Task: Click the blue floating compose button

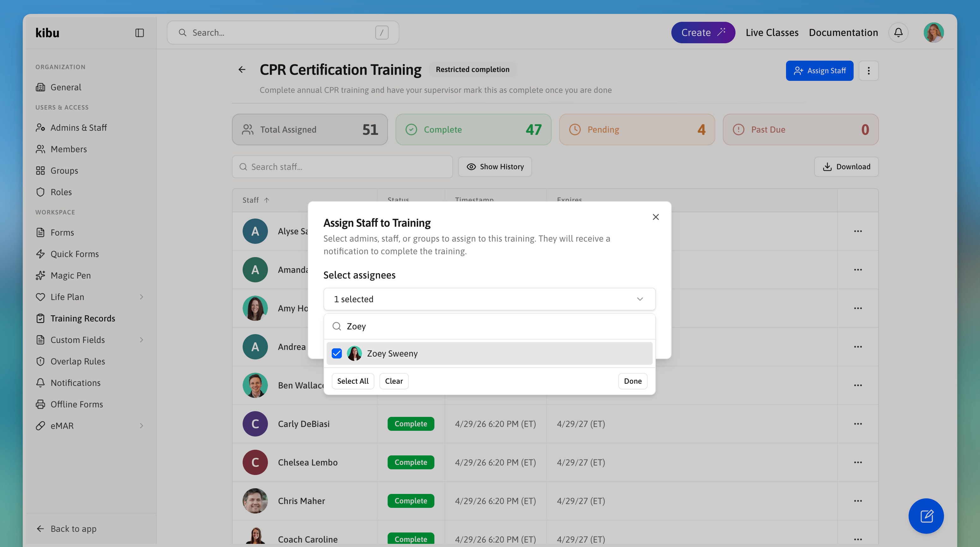Action: 926,516
